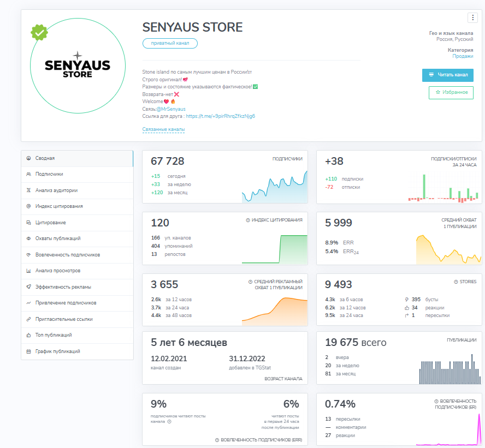Screen dimensions: 485x448
Task: Click the SENYAUS STORE channel logo
Action: tap(78, 66)
